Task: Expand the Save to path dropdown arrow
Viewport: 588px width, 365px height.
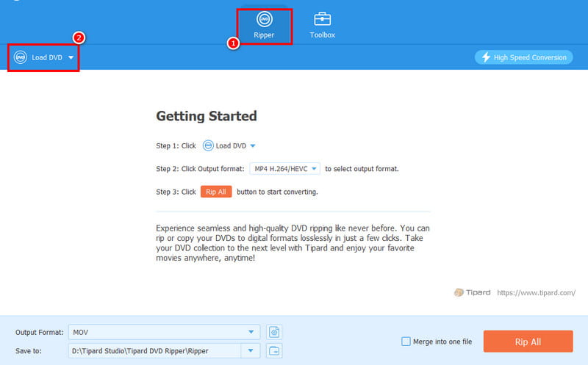Action: pos(253,350)
